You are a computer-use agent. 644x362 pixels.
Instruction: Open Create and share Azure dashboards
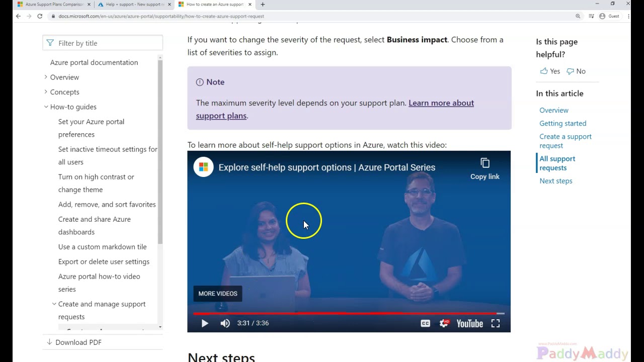click(95, 225)
